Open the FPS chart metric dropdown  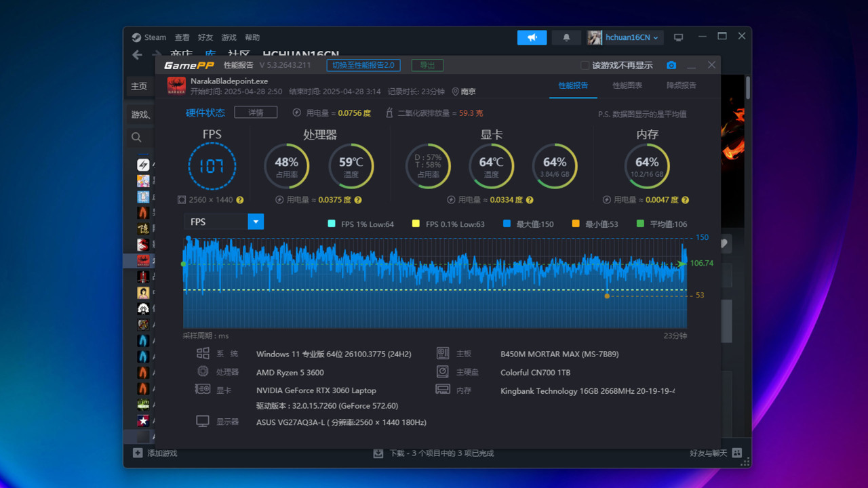[224, 222]
